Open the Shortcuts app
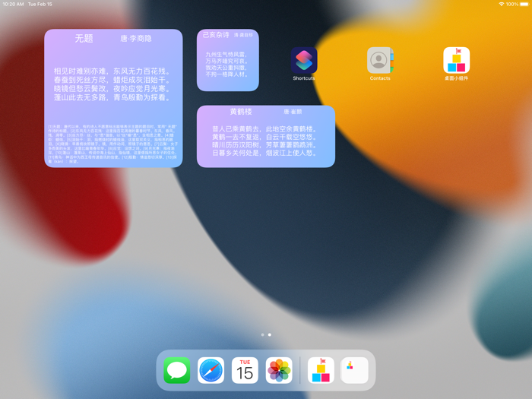 point(304,60)
